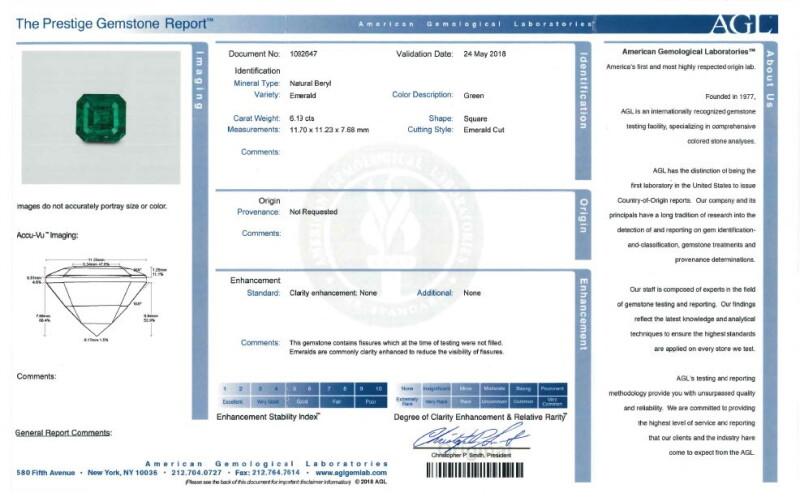Click 'Emeralds are commonly clarity enhanced' line
800x493 pixels.
(396, 352)
